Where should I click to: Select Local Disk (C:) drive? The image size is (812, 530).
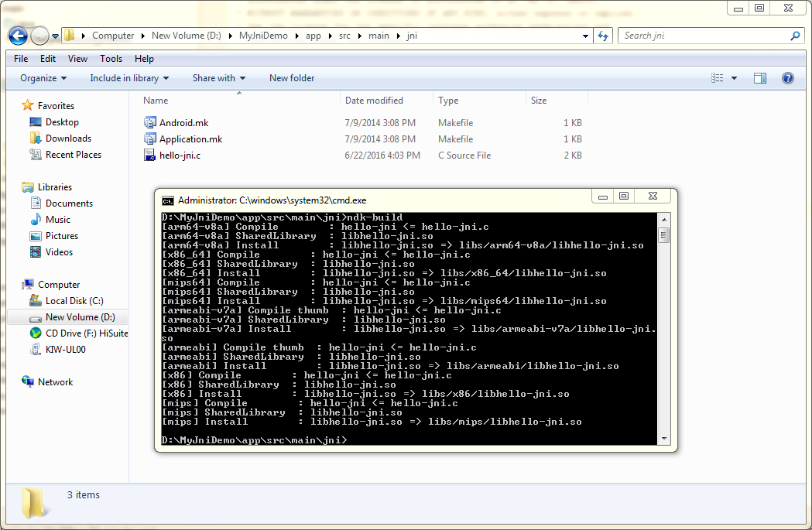tap(74, 301)
